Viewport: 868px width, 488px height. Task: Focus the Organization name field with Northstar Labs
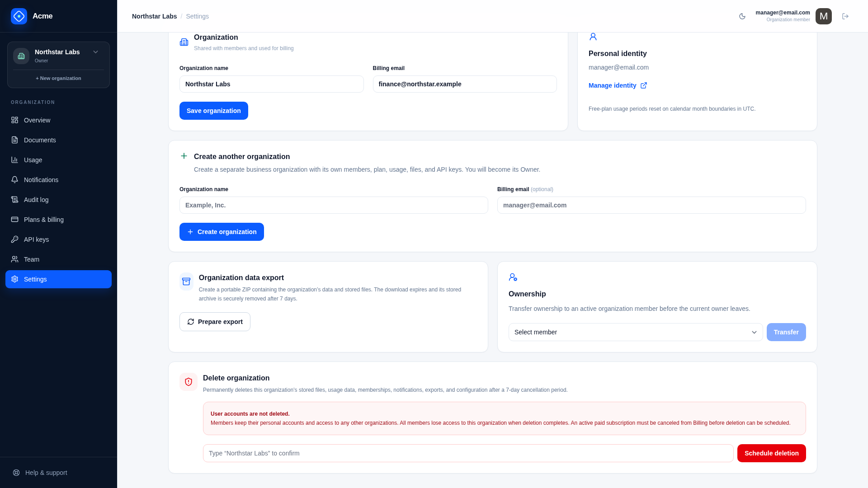[x=271, y=84]
